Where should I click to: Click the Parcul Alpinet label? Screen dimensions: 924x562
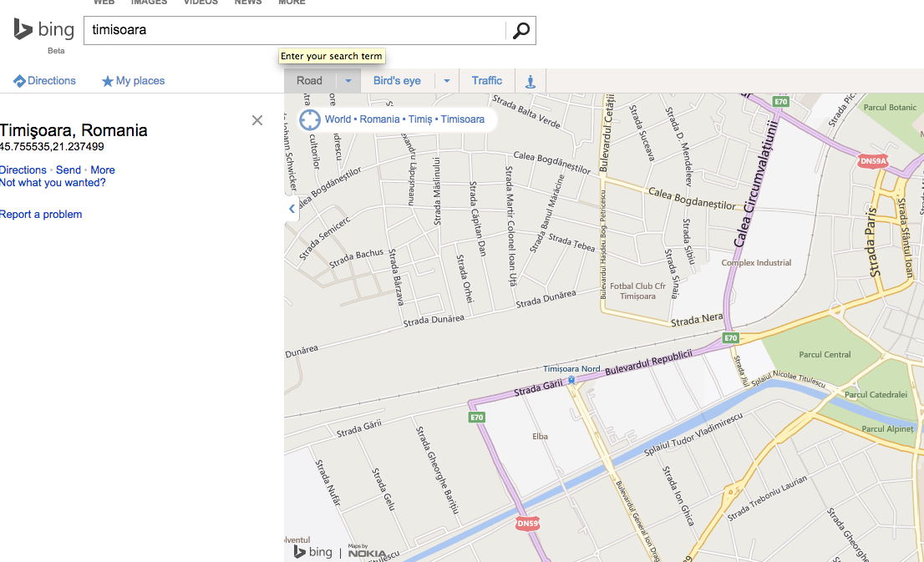[x=887, y=429]
